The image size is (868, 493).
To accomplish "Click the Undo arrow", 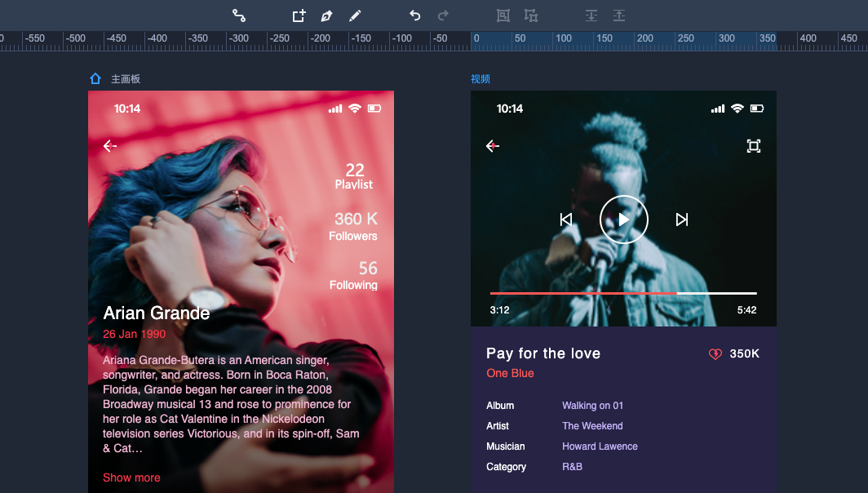I will (x=414, y=16).
